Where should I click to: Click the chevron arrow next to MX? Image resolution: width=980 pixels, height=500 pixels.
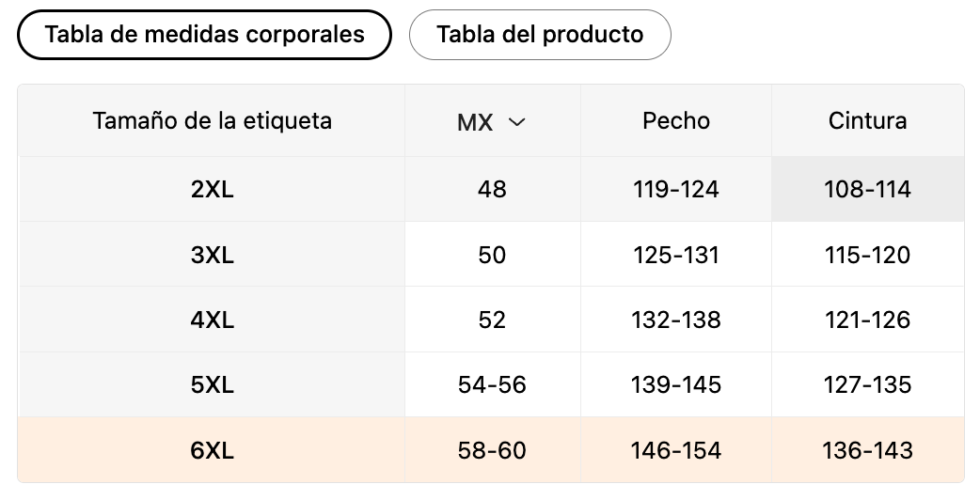click(516, 121)
